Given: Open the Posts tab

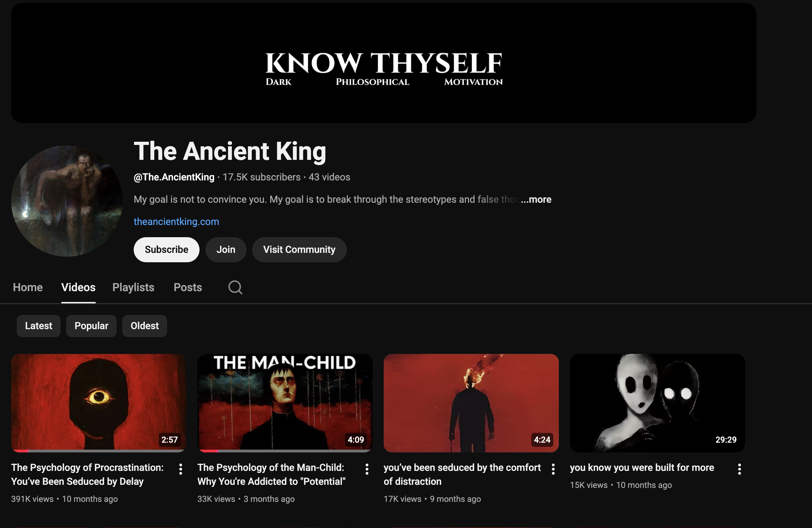Looking at the screenshot, I should pyautogui.click(x=188, y=287).
